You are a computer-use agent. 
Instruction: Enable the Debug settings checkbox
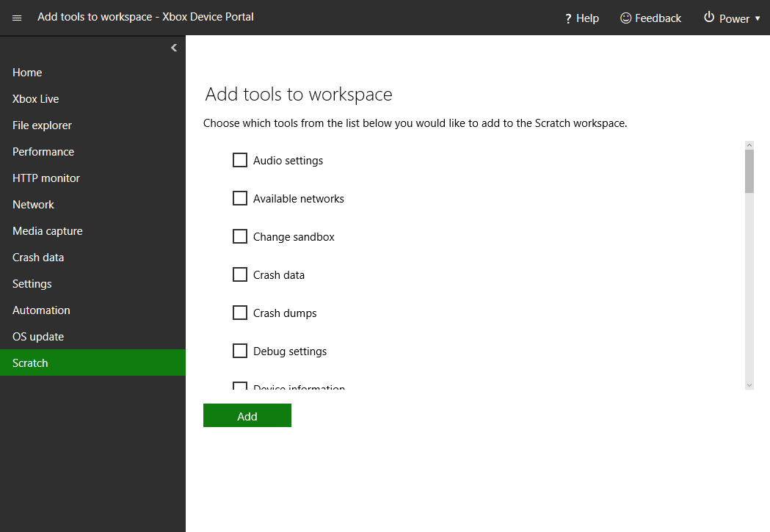239,351
